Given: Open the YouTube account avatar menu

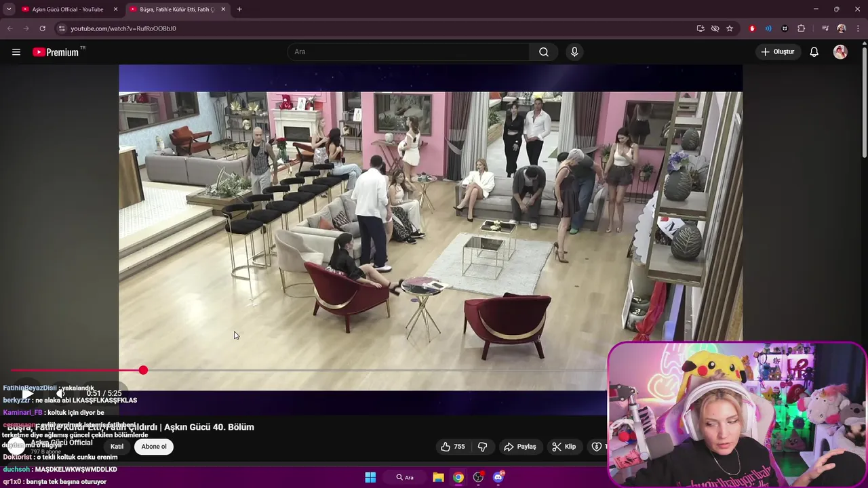Looking at the screenshot, I should click(840, 52).
